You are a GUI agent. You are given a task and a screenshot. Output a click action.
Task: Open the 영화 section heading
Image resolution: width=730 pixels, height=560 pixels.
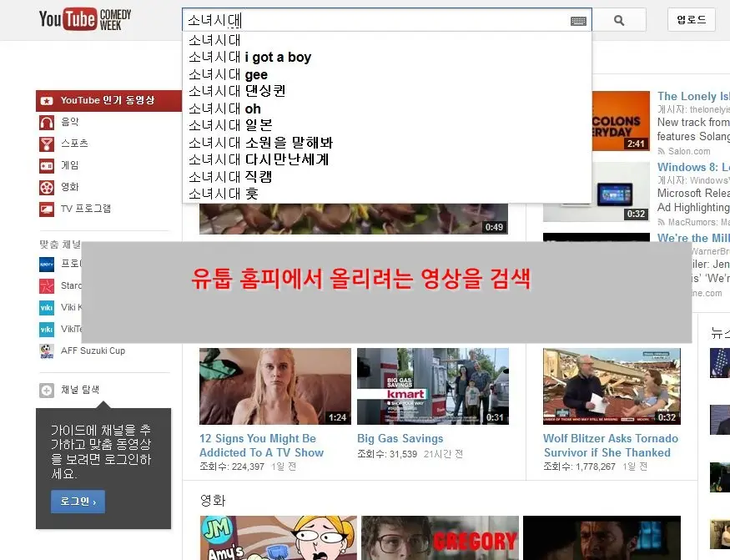tap(213, 501)
